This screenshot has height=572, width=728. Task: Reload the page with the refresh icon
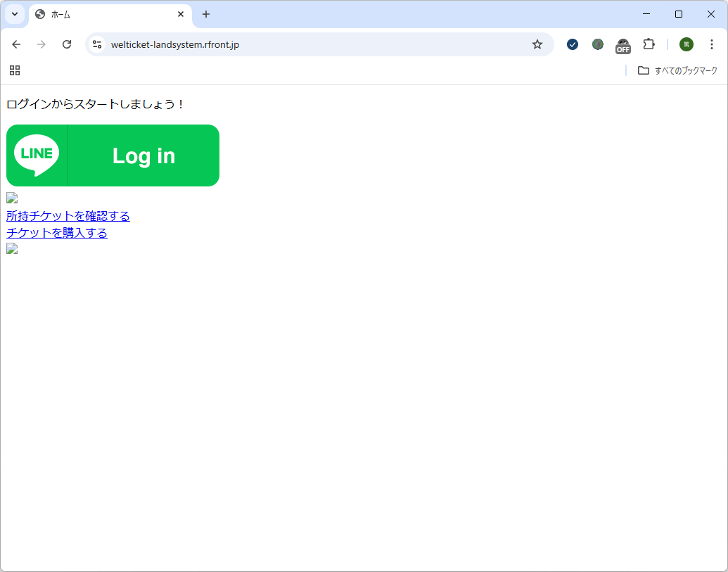tap(67, 44)
